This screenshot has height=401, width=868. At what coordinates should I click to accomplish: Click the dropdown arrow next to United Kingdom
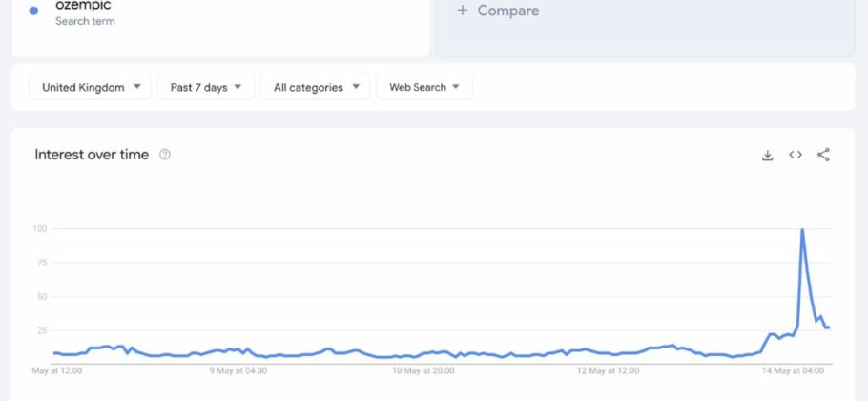pos(137,86)
